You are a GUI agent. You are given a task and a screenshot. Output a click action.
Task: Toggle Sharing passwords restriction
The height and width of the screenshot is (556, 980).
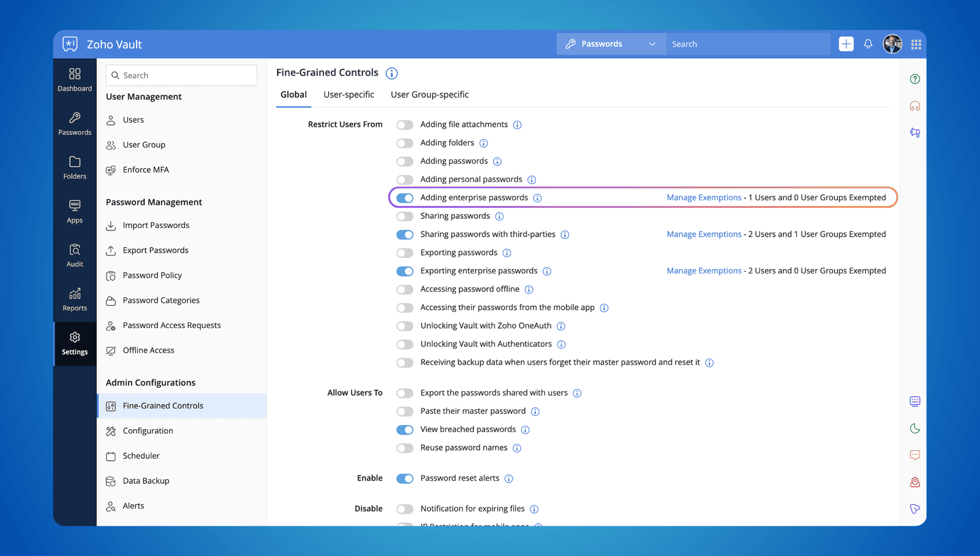pyautogui.click(x=405, y=216)
